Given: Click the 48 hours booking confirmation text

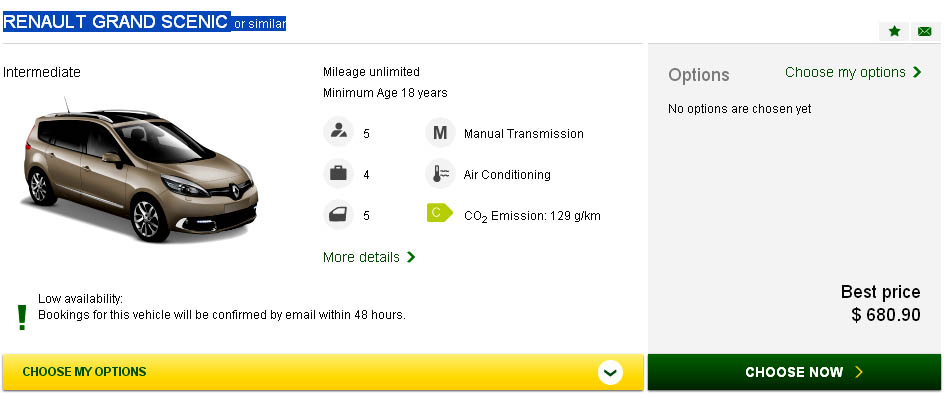Looking at the screenshot, I should [x=222, y=314].
